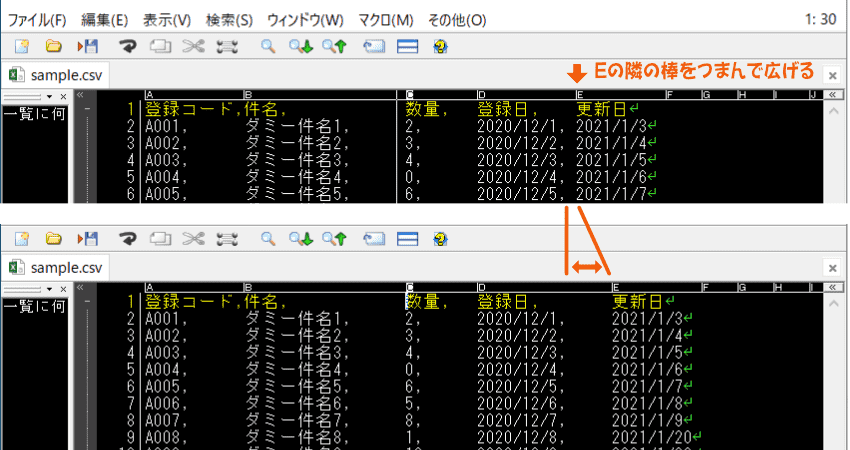
Task: Open the マクロ(M) menu
Action: (x=386, y=20)
